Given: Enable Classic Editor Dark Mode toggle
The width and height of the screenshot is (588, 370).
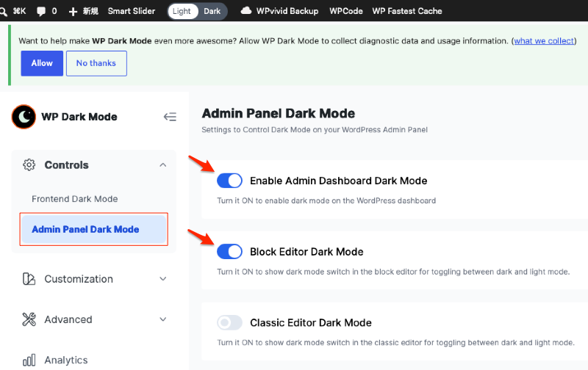Looking at the screenshot, I should 229,322.
